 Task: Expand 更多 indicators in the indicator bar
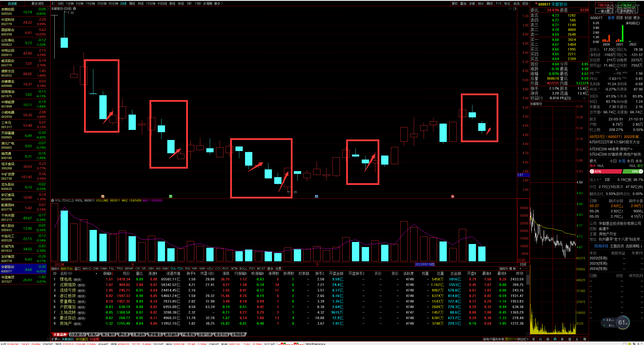(270, 269)
